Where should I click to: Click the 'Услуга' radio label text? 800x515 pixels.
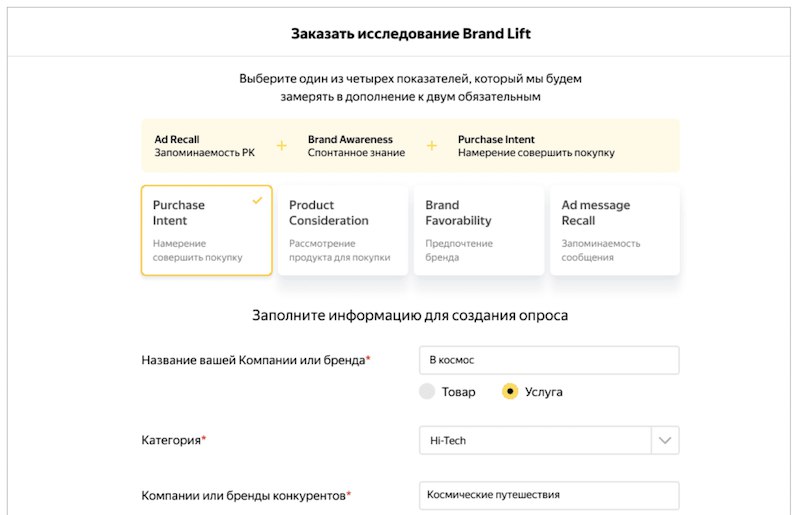pos(543,392)
